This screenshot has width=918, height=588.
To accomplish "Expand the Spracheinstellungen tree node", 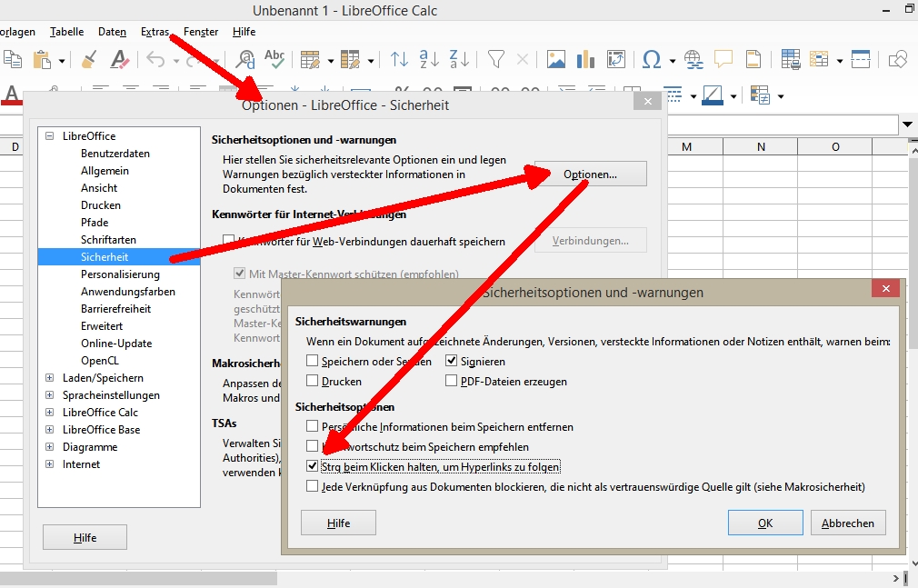I will [50, 394].
